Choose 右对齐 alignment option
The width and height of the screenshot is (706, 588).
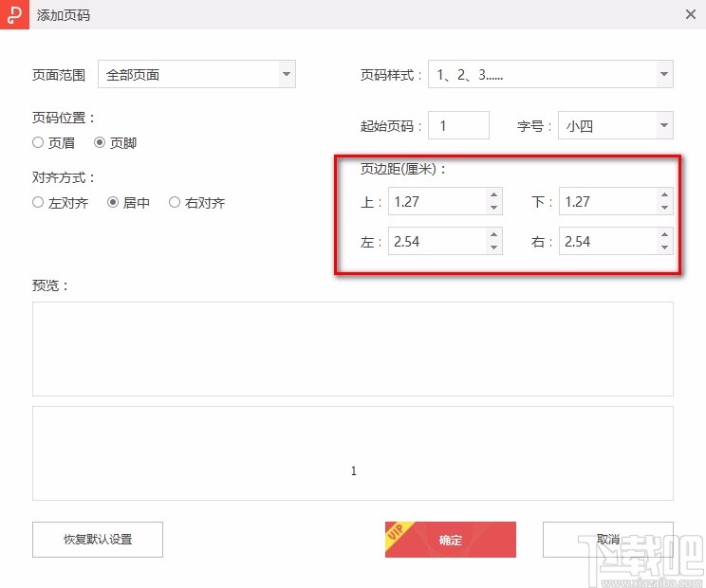[x=175, y=202]
